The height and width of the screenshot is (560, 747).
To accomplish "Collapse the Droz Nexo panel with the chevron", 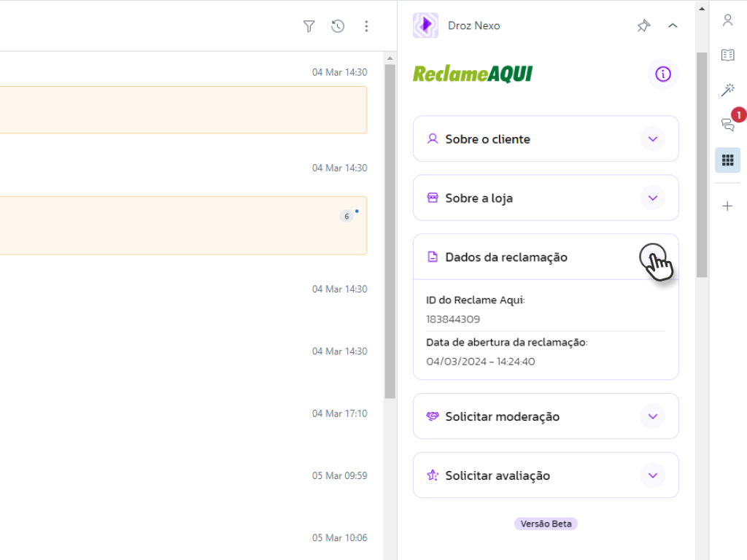I will pyautogui.click(x=673, y=26).
